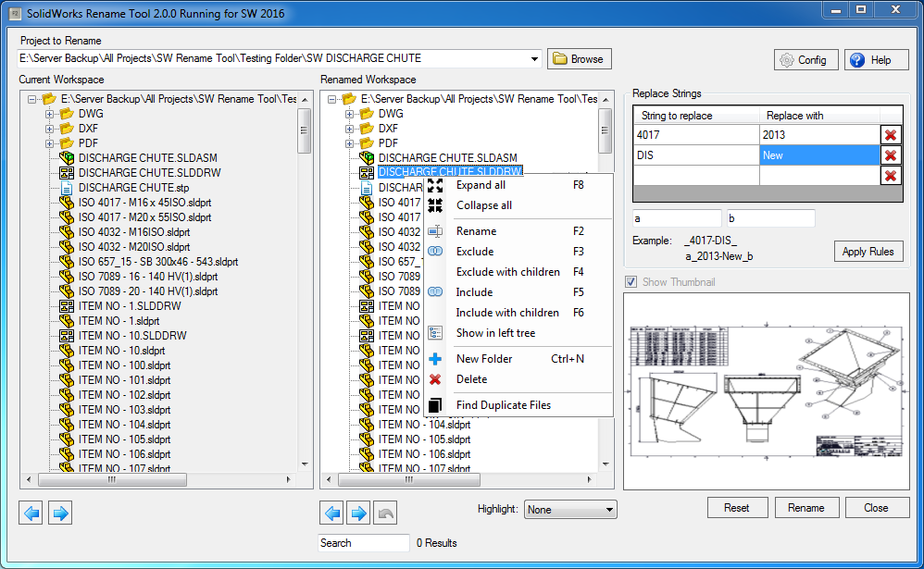Click the drawing thumbnail preview
The image size is (924, 569).
pos(766,391)
